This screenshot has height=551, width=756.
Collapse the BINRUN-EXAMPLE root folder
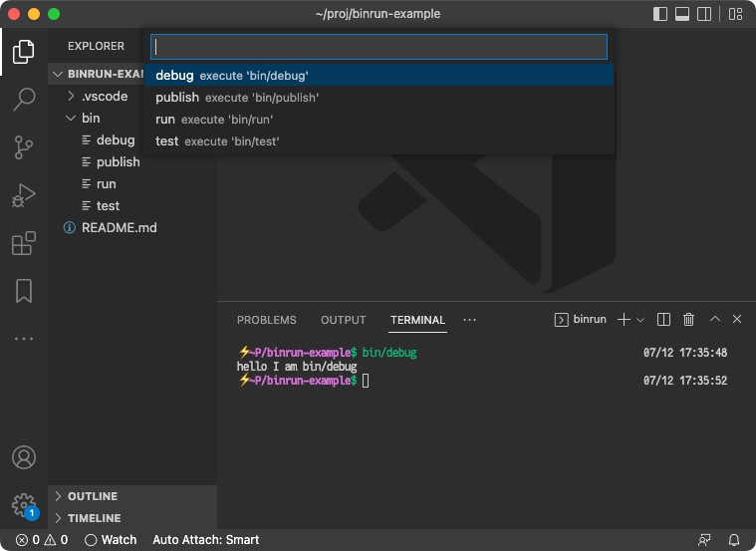[97, 74]
